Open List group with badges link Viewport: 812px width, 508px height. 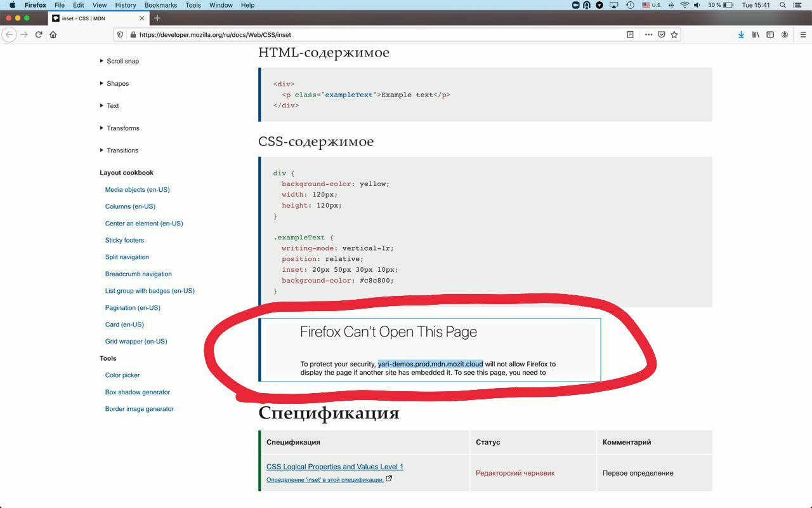150,291
